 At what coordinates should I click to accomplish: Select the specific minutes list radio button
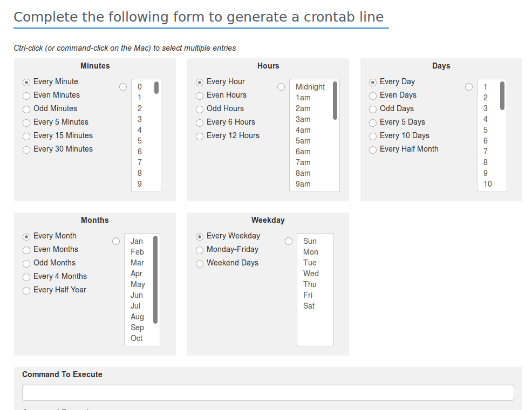[x=122, y=86]
